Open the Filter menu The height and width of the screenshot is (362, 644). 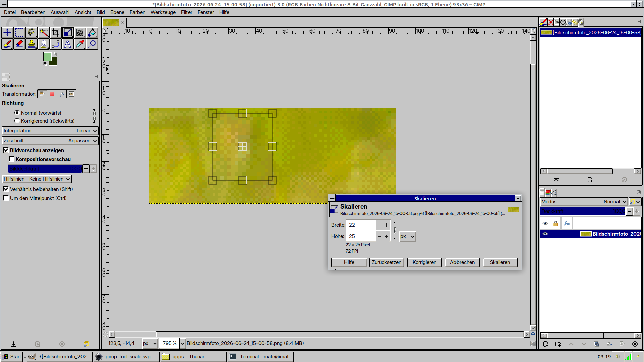pyautogui.click(x=186, y=12)
